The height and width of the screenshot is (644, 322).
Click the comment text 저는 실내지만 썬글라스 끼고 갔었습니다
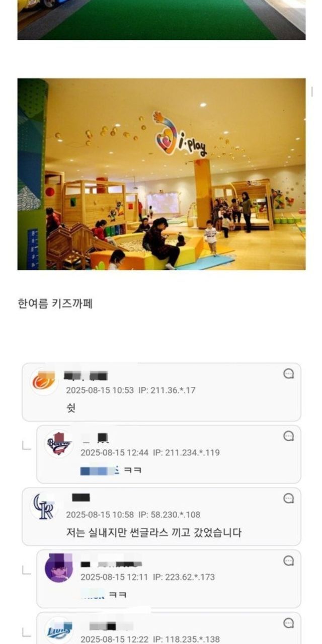coord(154,532)
